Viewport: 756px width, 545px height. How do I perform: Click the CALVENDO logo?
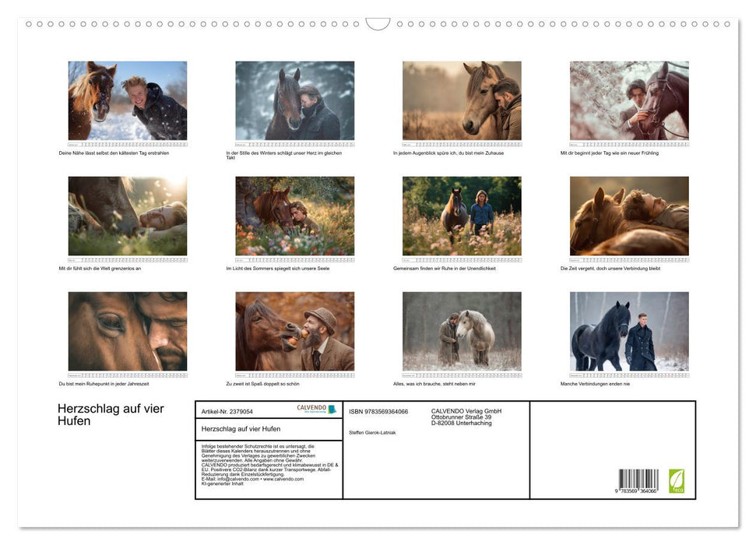pyautogui.click(x=316, y=409)
